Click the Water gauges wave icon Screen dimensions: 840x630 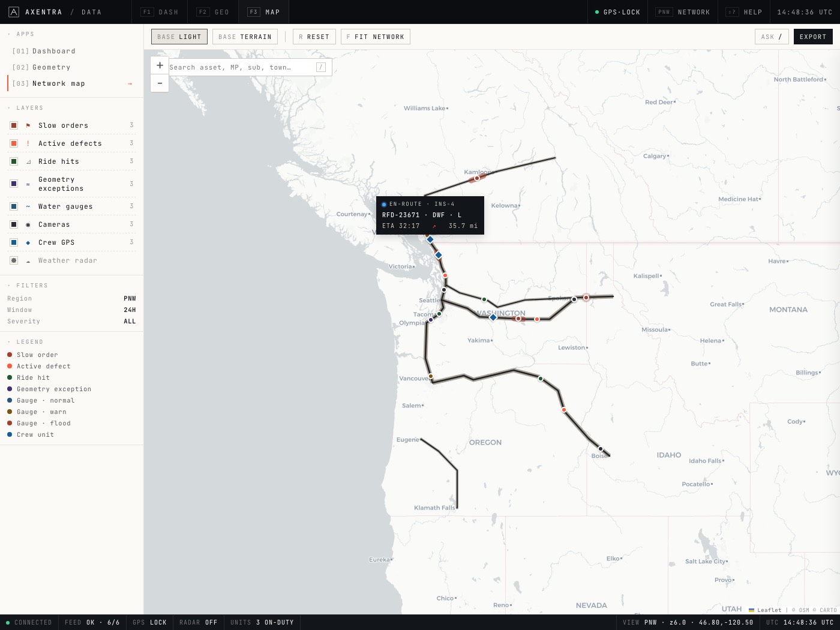[28, 206]
